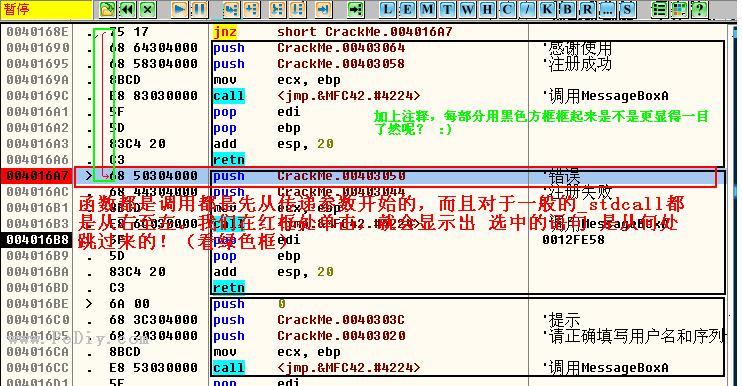Open Run trace with the ... button
742x386 pixels.
tap(607, 9)
